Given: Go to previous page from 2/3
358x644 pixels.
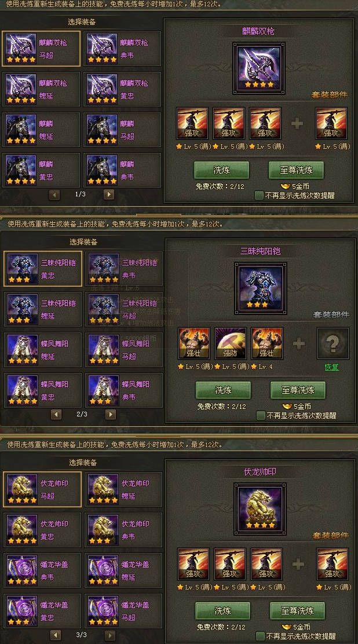Looking at the screenshot, I should tap(56, 415).
